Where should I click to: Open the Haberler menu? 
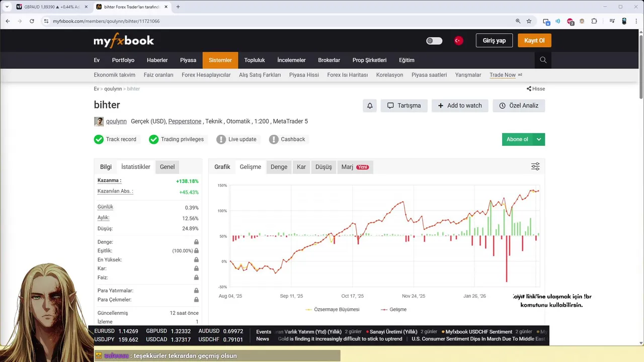[157, 60]
